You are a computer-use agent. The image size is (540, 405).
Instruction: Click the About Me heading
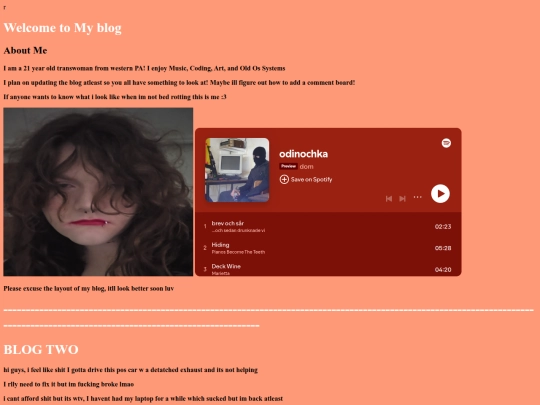[25, 51]
